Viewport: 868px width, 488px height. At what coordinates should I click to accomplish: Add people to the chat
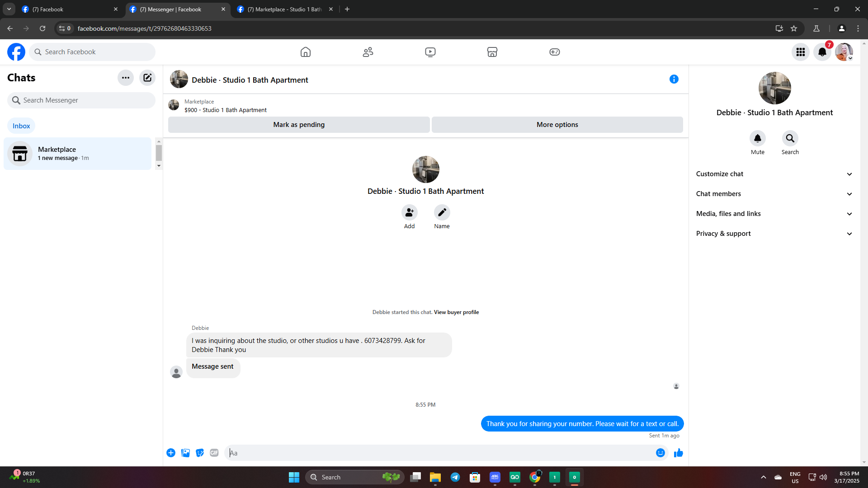pos(410,212)
